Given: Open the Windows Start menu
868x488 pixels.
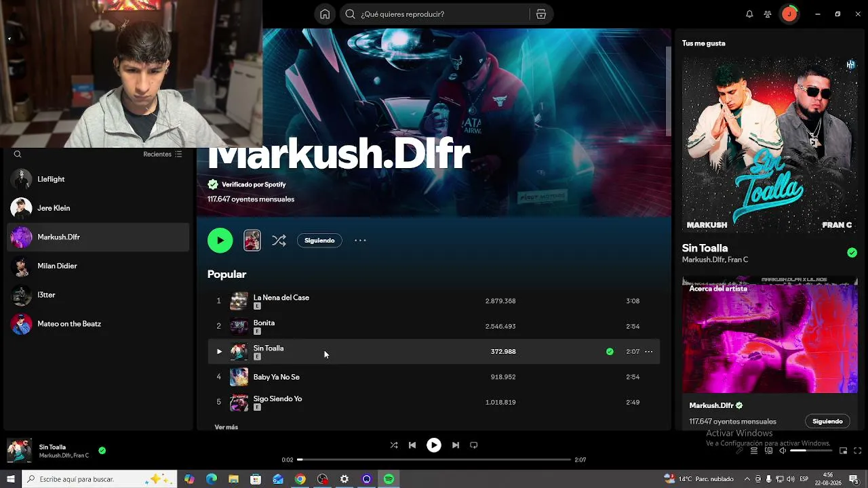Looking at the screenshot, I should click(11, 479).
